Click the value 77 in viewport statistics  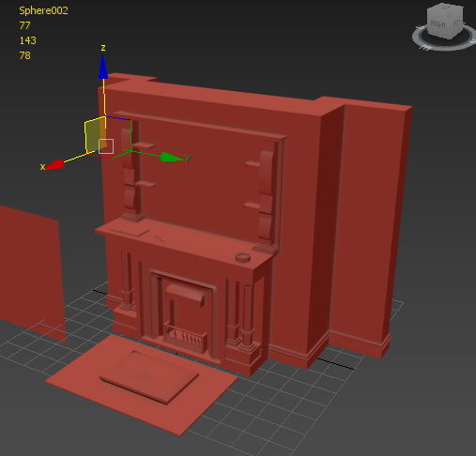[24, 25]
